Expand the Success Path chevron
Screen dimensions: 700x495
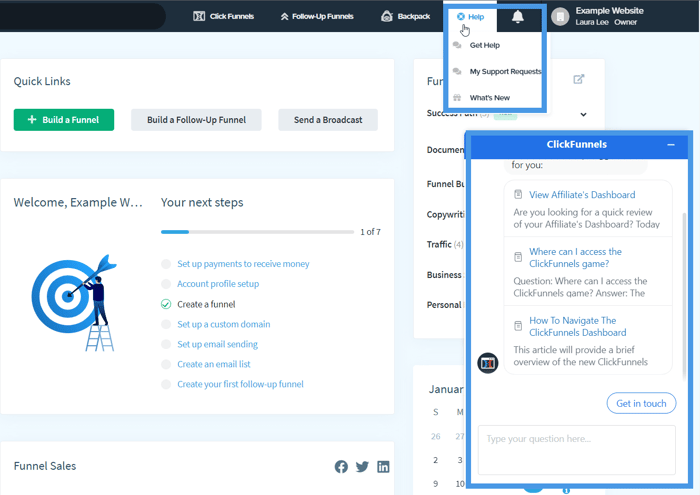tap(583, 114)
